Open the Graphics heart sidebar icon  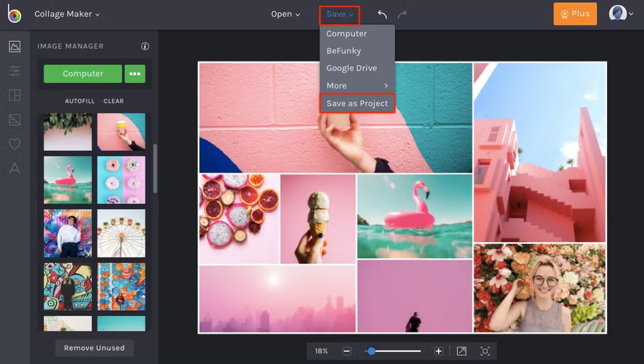[14, 144]
